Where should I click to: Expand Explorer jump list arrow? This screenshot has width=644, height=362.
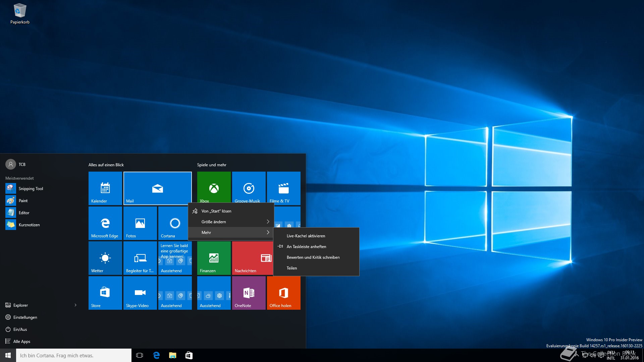pyautogui.click(x=75, y=305)
